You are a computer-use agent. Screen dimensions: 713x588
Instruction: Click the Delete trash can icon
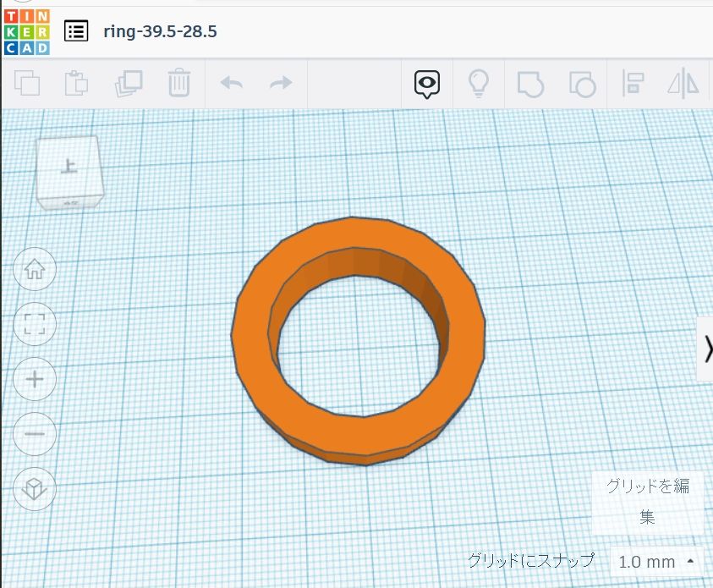pos(178,83)
